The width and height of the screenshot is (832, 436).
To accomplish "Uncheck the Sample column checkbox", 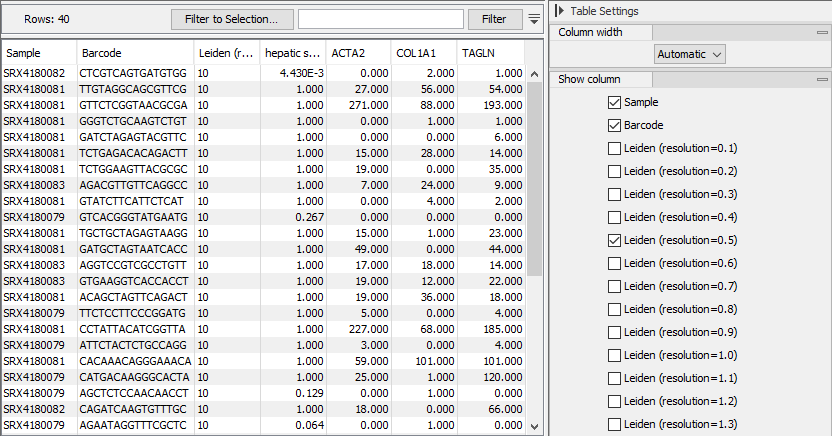I will [614, 102].
